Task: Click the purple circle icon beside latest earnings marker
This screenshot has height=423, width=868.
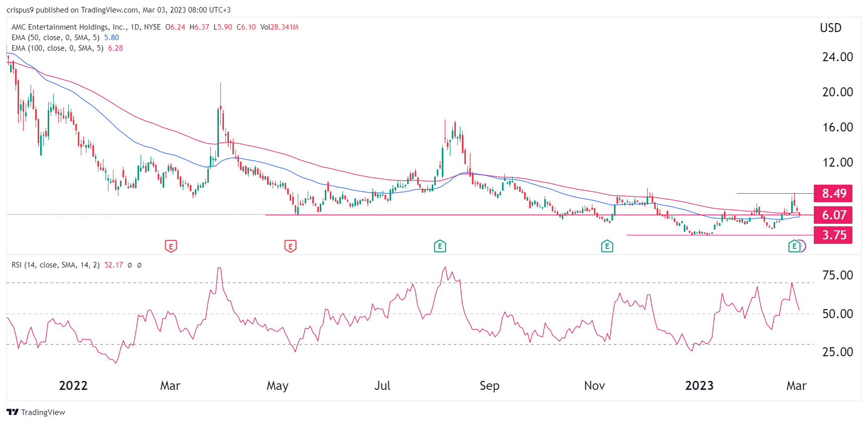Action: (802, 246)
